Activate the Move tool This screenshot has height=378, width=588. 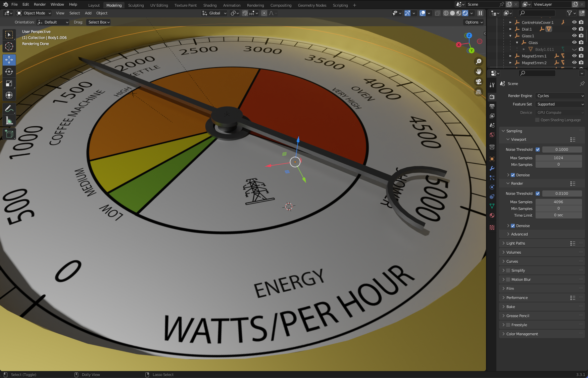9,60
